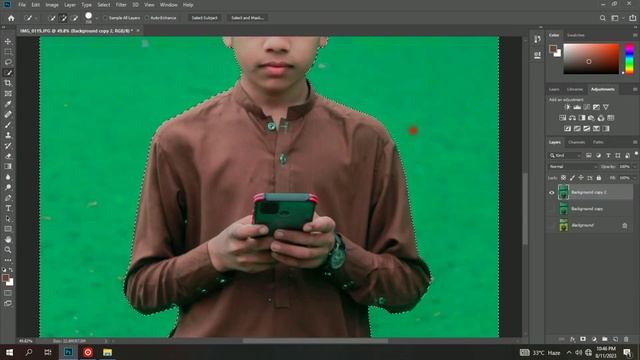The image size is (640, 360).
Task: Select the Pen tool
Action: (x=8, y=198)
